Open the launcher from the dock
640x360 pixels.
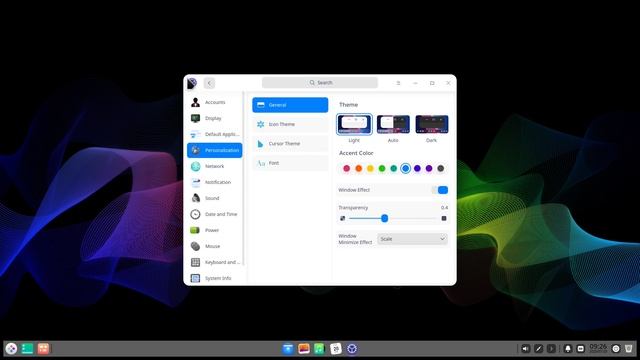11,349
